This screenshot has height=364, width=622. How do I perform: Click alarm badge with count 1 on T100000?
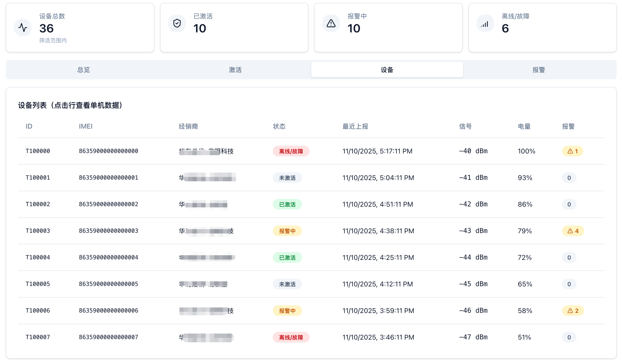click(572, 151)
